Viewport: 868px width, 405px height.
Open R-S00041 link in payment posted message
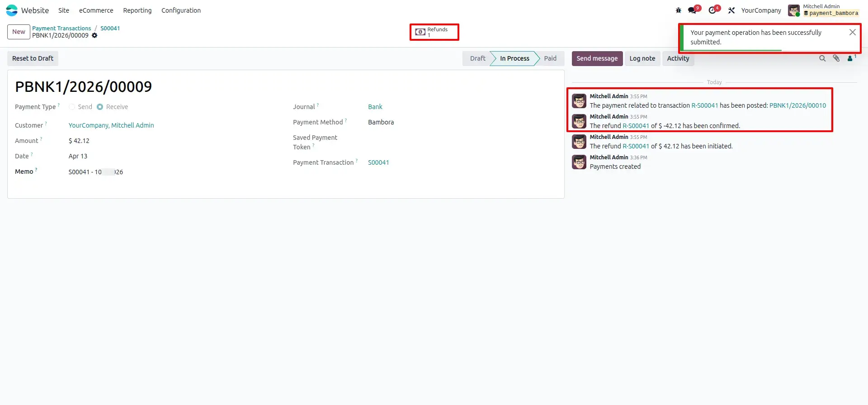tap(704, 105)
